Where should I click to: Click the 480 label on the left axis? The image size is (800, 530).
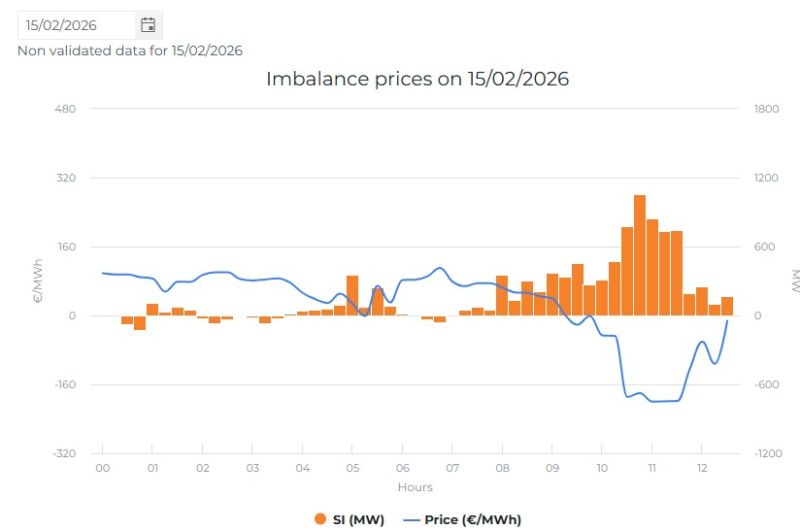point(65,109)
